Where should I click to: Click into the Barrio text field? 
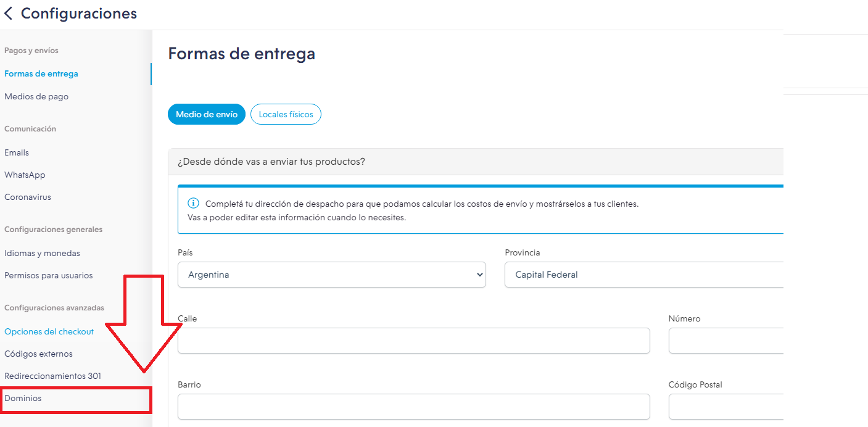(x=413, y=407)
